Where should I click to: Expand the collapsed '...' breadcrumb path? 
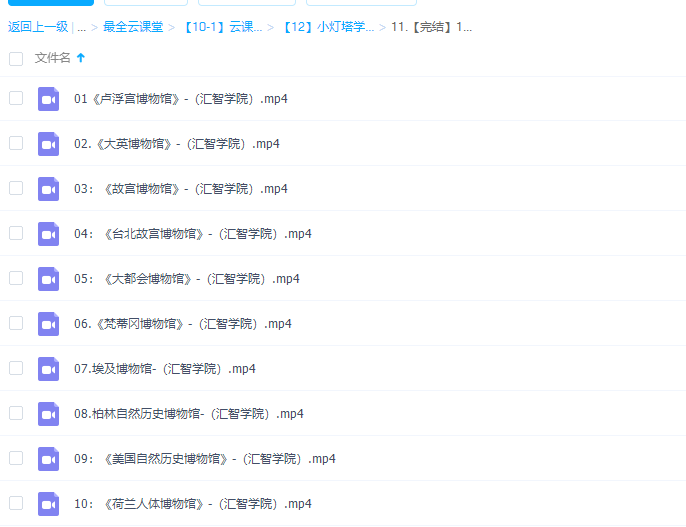pos(81,27)
